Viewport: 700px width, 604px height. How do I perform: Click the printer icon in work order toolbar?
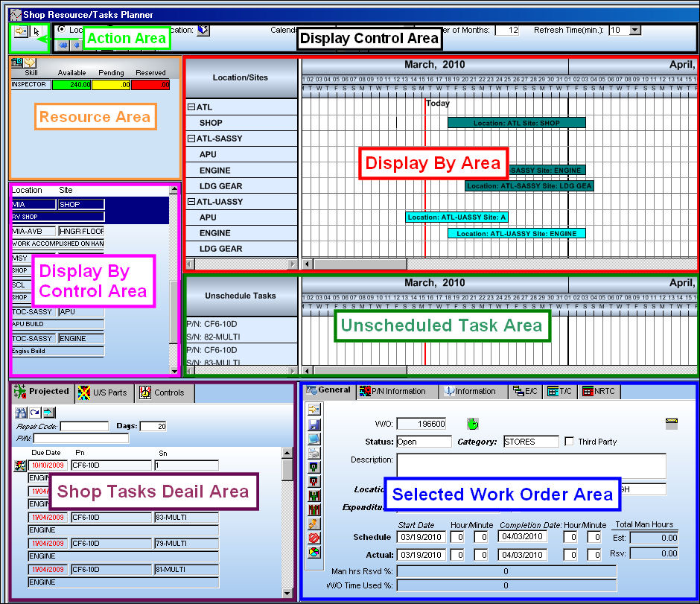(314, 453)
